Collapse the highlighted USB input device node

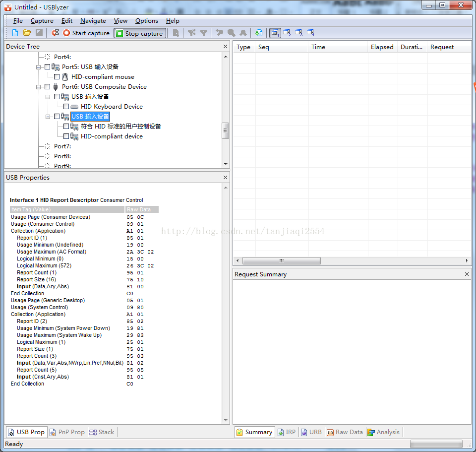48,117
